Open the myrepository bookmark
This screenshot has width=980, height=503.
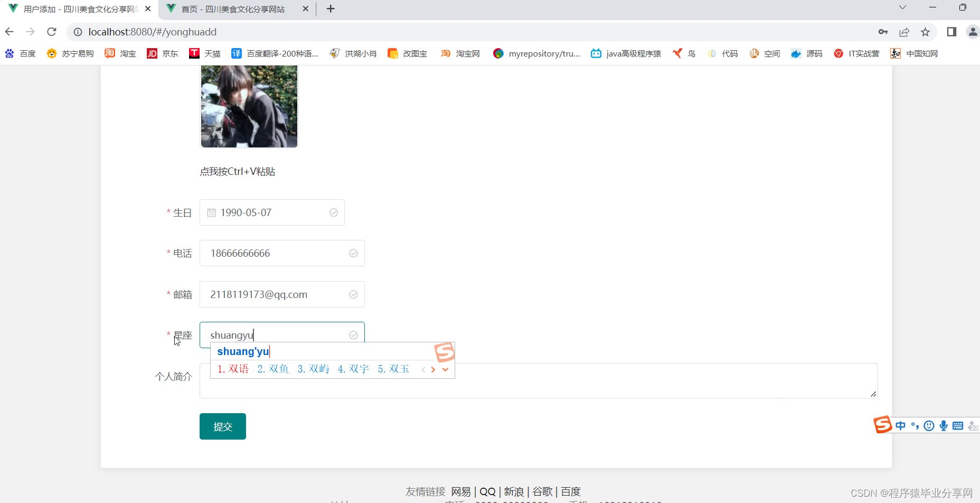[536, 53]
